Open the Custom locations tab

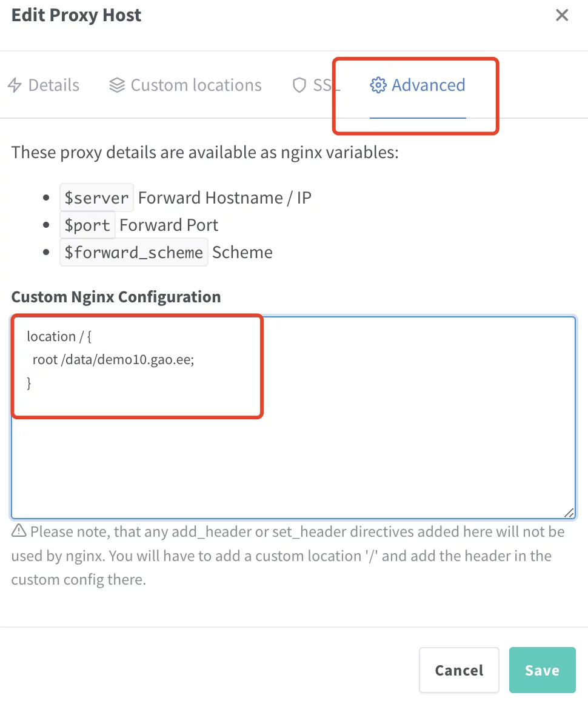[196, 85]
